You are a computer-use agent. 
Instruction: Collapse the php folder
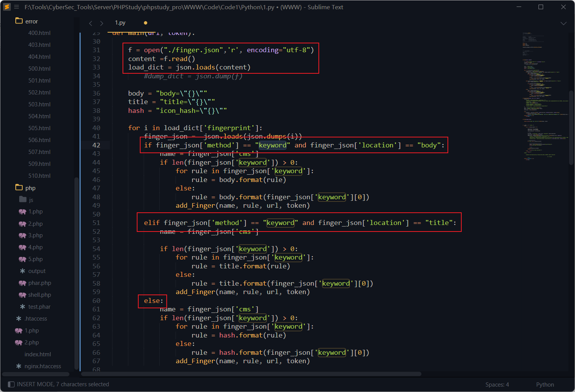tap(19, 188)
